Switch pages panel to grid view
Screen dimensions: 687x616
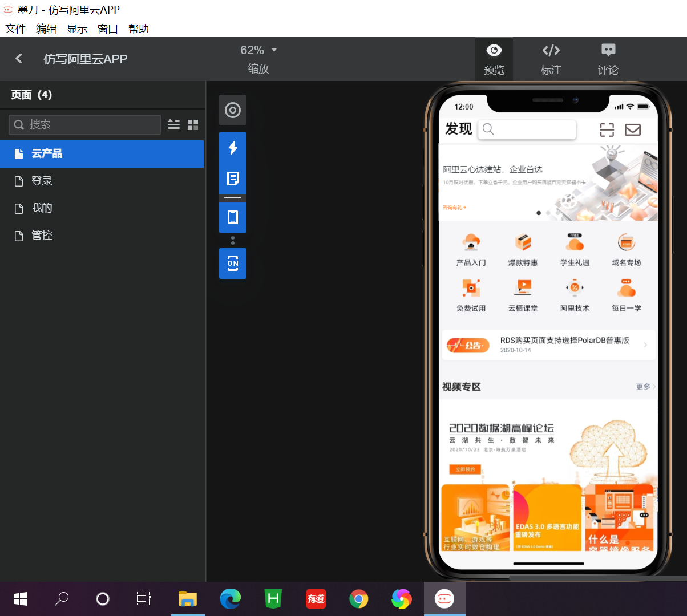192,124
